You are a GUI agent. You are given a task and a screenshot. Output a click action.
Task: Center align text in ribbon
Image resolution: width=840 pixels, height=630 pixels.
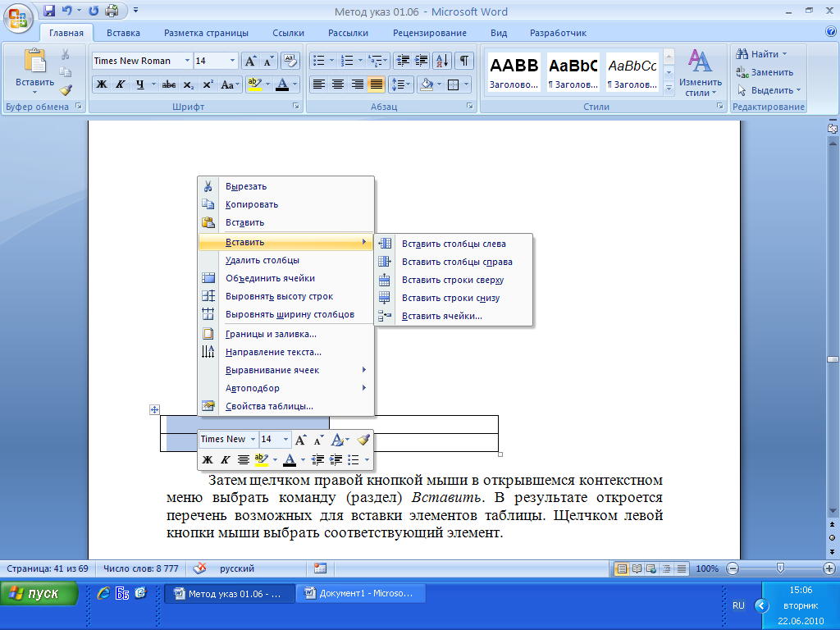(338, 84)
